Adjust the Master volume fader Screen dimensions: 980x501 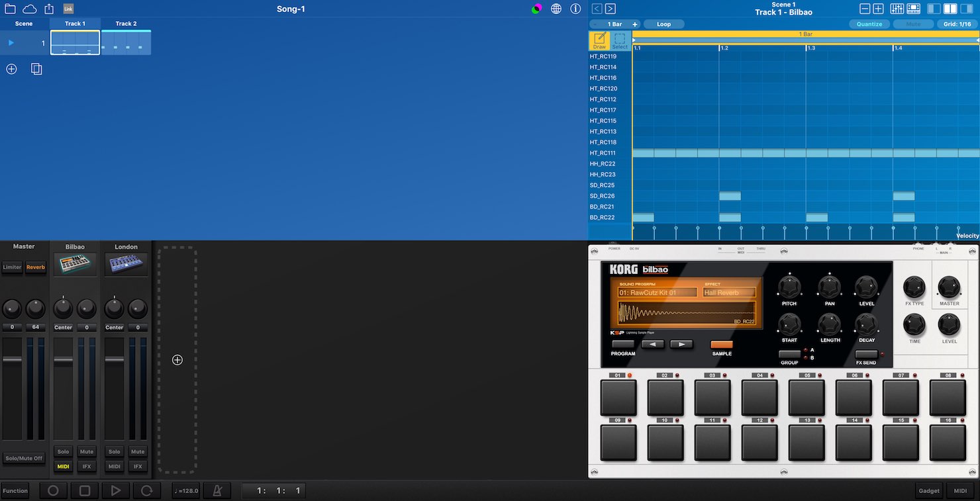click(12, 359)
